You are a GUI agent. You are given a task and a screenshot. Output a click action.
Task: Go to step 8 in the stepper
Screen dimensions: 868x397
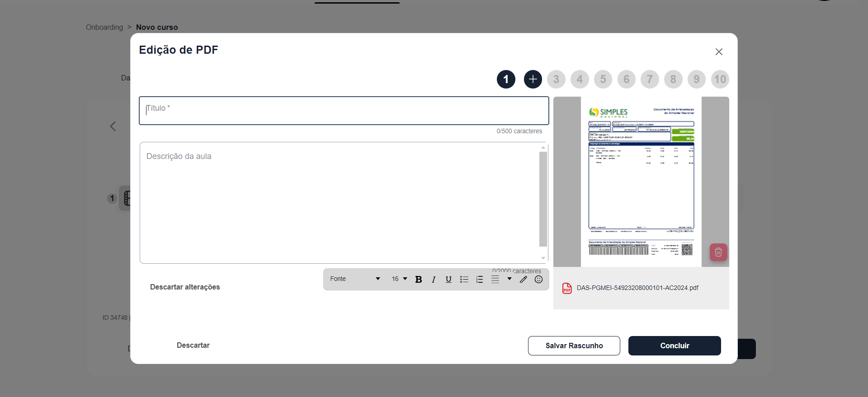click(x=673, y=79)
